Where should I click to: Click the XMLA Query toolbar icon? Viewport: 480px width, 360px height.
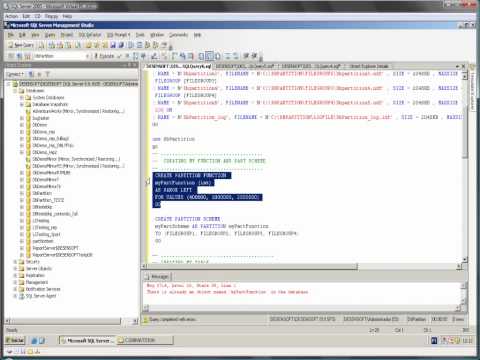[x=68, y=45]
